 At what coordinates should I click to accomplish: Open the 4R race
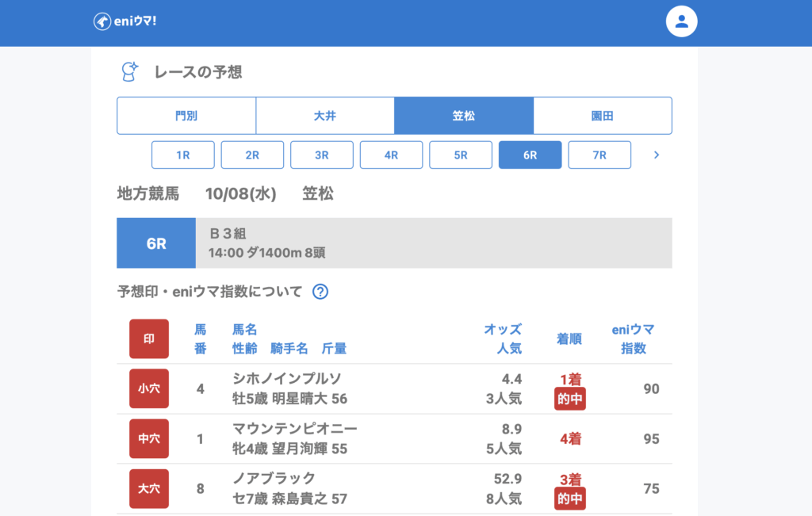tap(391, 155)
